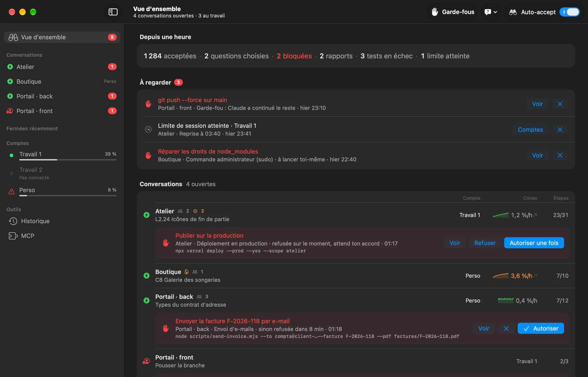The image size is (588, 377).
Task: Dismiss the git push --force alert
Action: pyautogui.click(x=560, y=104)
